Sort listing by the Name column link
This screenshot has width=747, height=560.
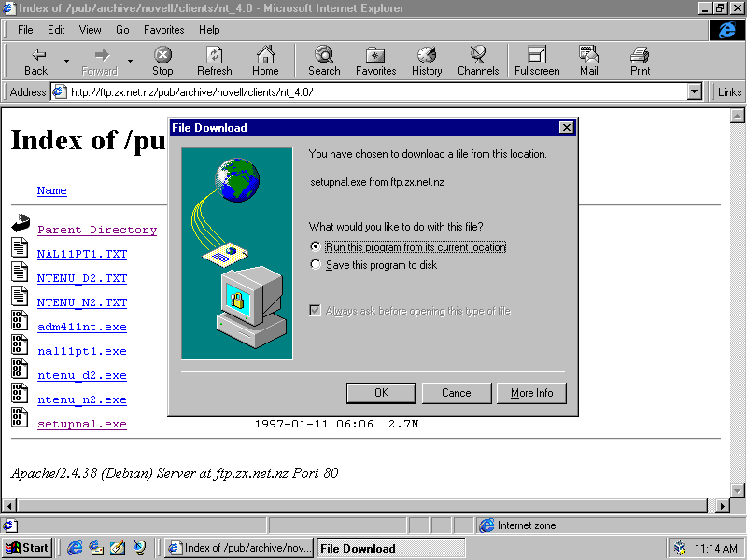click(x=52, y=190)
